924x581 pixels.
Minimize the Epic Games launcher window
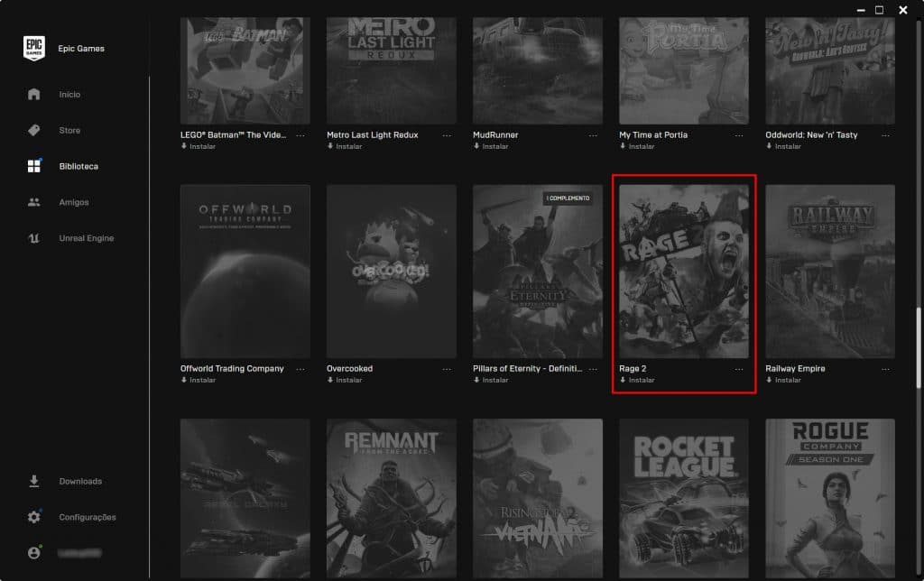coord(861,10)
